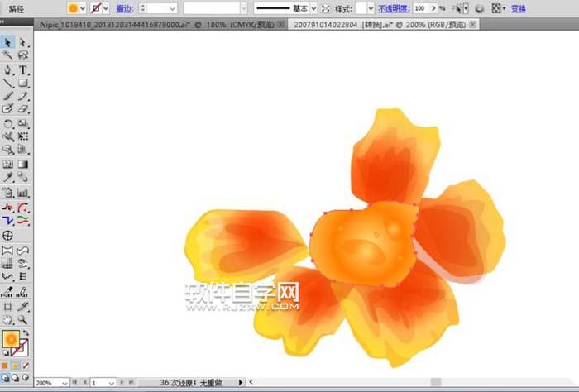This screenshot has width=579, height=392.
Task: Set paint mode to None
Action: 24,365
